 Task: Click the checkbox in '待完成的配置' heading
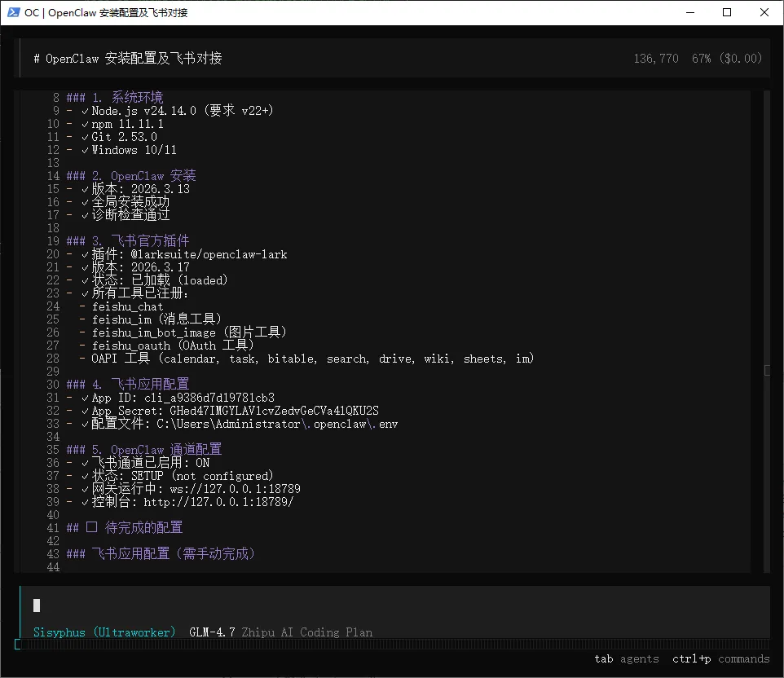pos(91,527)
